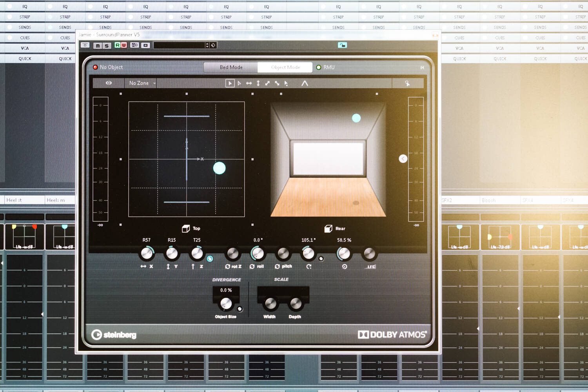588x392 pixels.
Task: Toggle the Mute (m) button
Action: click(x=98, y=45)
